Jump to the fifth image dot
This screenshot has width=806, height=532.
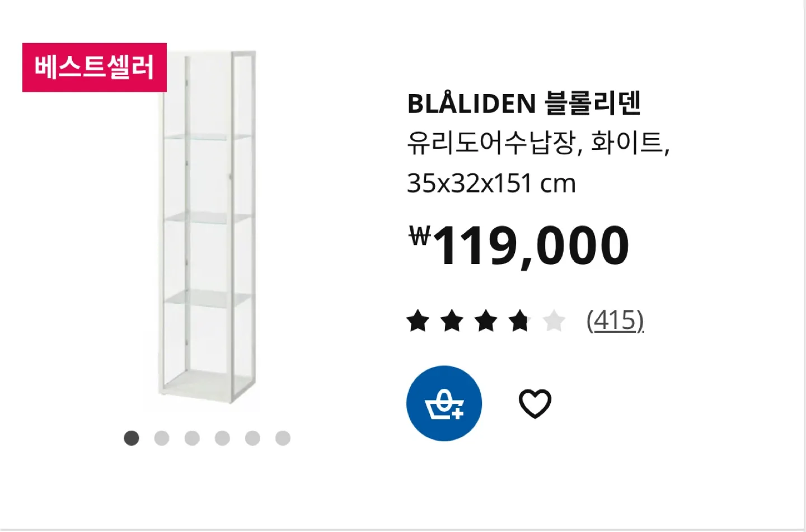pos(252,438)
